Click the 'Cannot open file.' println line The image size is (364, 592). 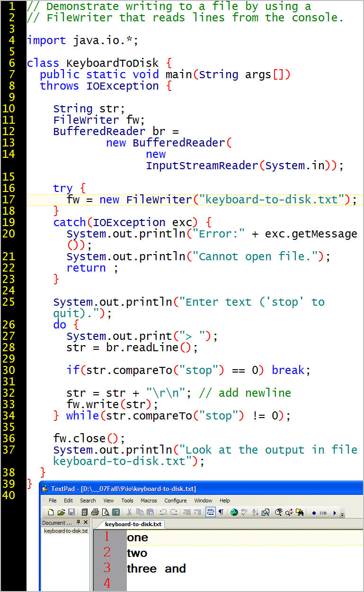pos(198,256)
